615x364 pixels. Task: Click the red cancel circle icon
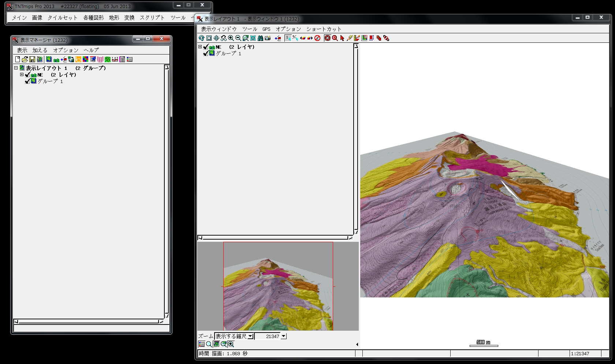(x=317, y=38)
